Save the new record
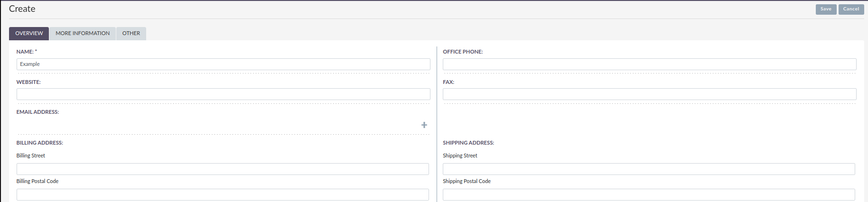The height and width of the screenshot is (202, 868). (x=826, y=9)
